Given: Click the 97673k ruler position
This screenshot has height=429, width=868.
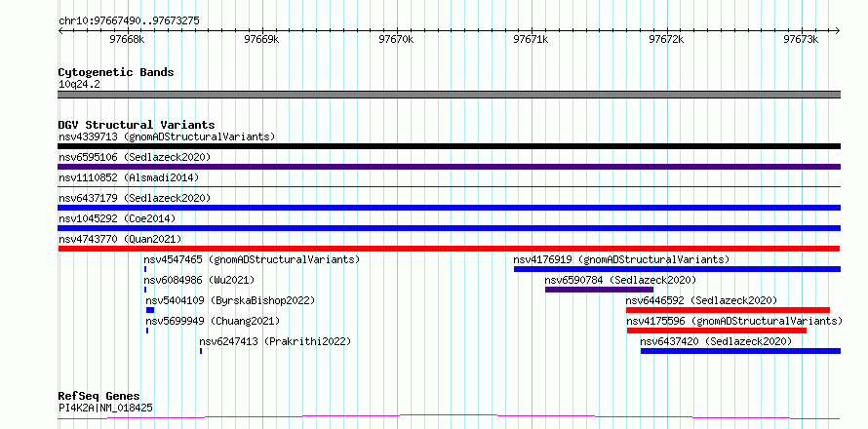Looking at the screenshot, I should pos(802,40).
